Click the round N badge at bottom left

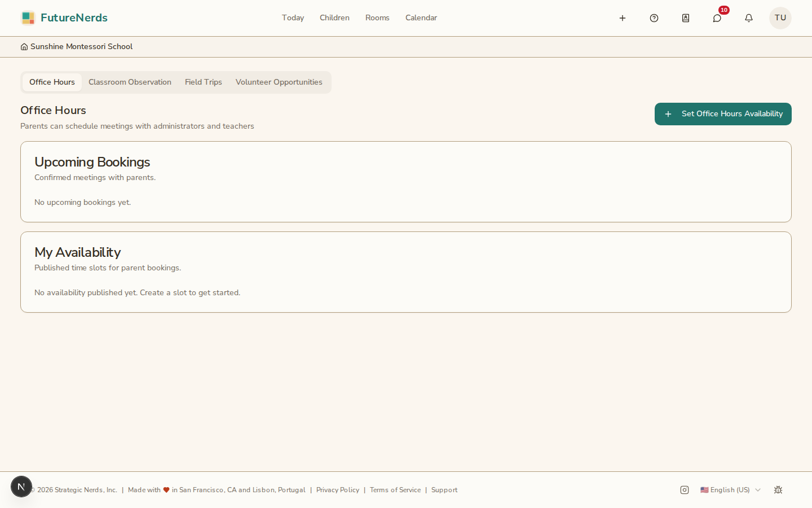coord(21,487)
